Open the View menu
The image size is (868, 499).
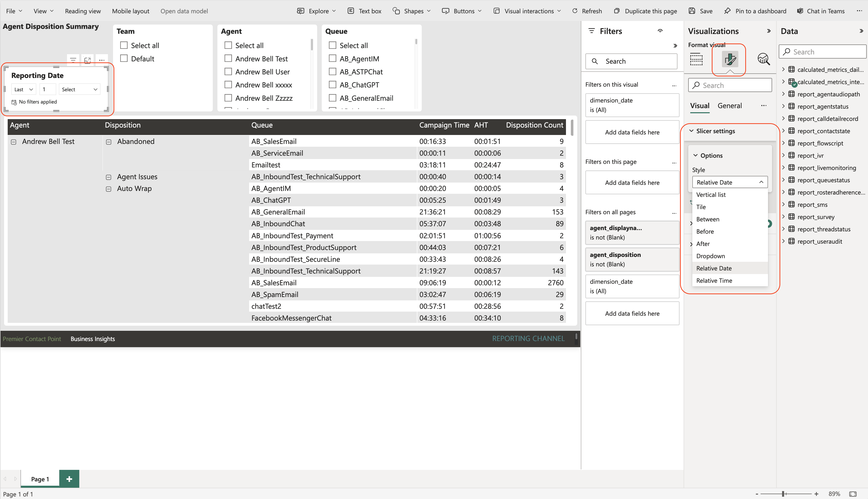(x=43, y=11)
